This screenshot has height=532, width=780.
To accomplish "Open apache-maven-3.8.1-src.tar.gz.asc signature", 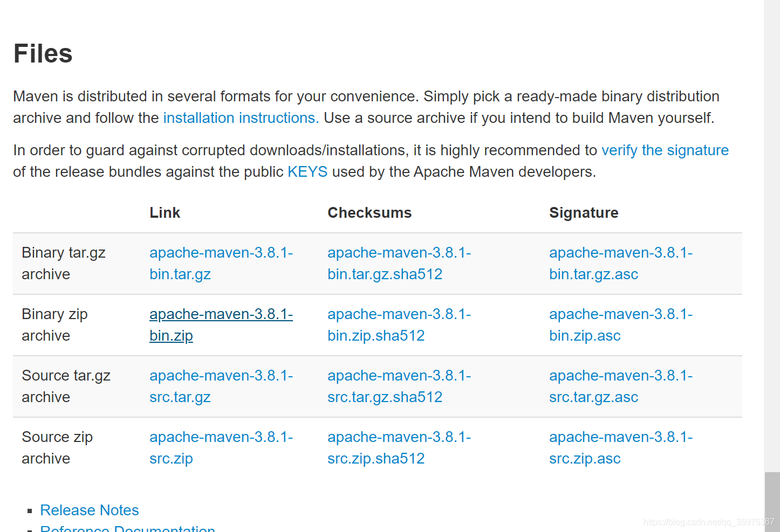I will coord(621,386).
